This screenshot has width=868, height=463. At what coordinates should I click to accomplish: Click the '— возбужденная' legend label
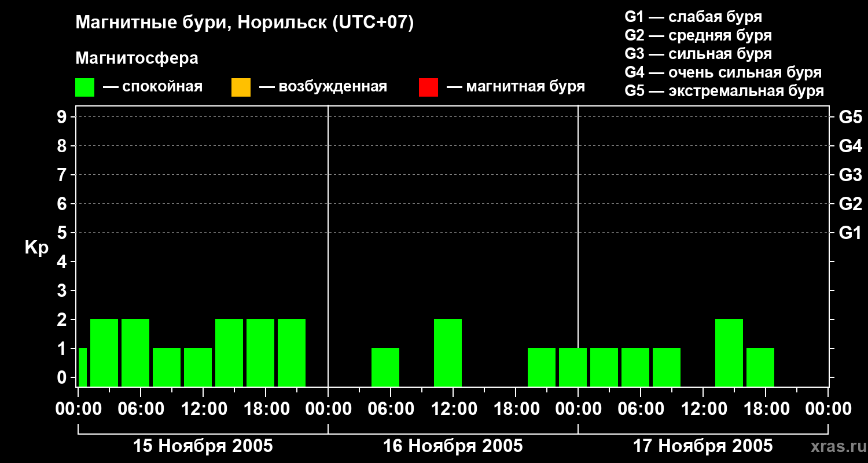pos(323,87)
